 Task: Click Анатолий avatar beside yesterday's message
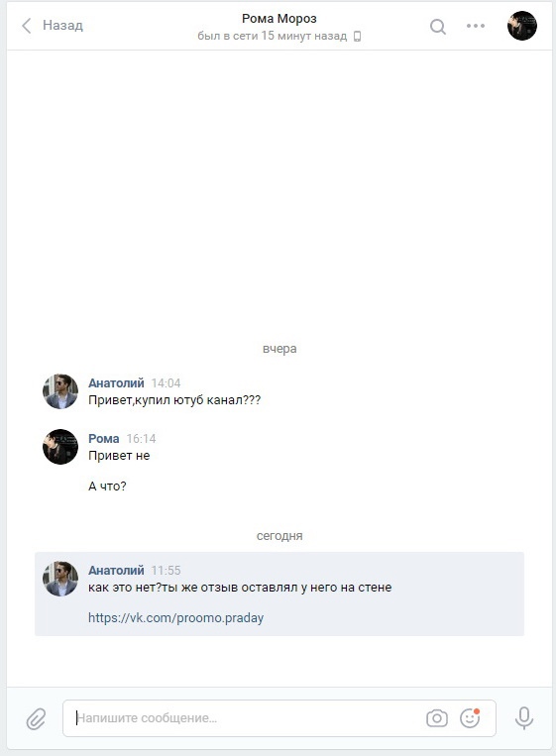(60, 391)
